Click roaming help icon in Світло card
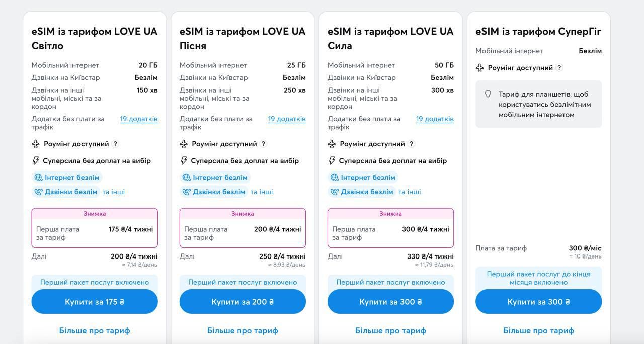The height and width of the screenshot is (344, 644). [x=115, y=144]
